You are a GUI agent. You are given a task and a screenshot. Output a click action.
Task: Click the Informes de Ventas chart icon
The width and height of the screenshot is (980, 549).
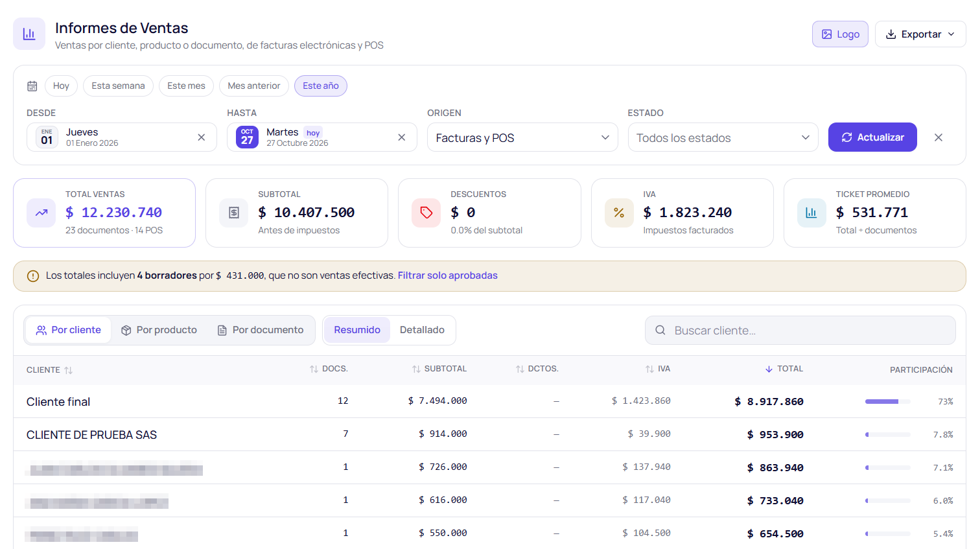[29, 34]
